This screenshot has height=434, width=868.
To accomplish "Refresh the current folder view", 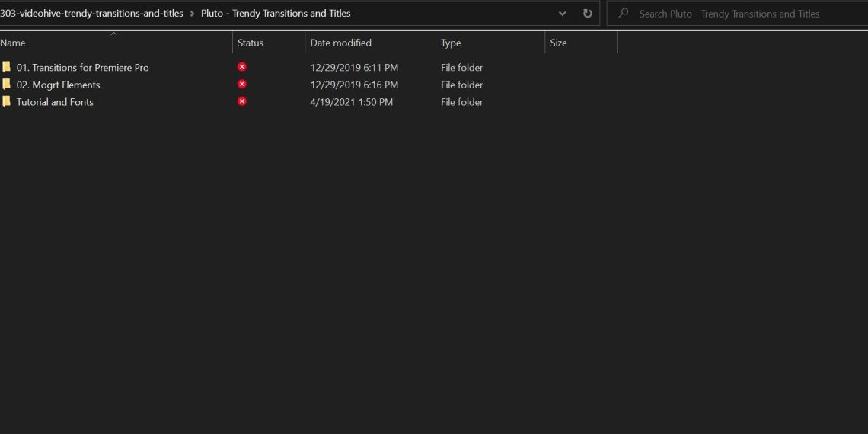I will click(x=587, y=14).
